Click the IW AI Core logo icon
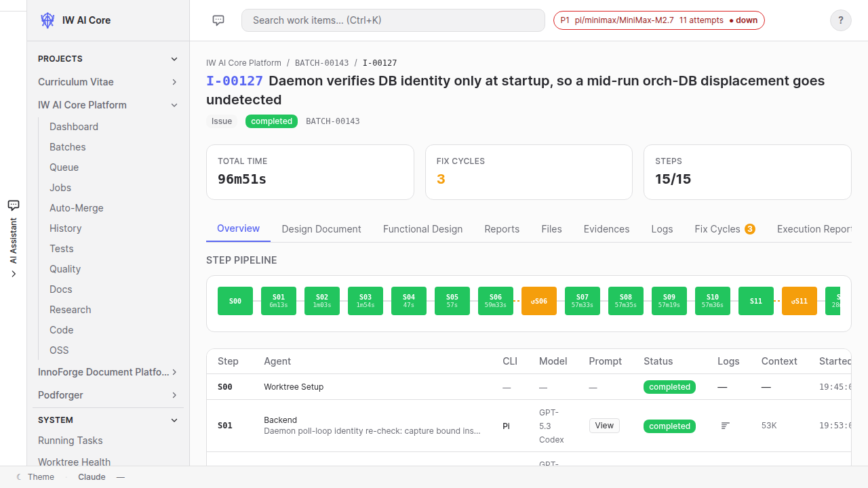The image size is (868, 488). 47,20
